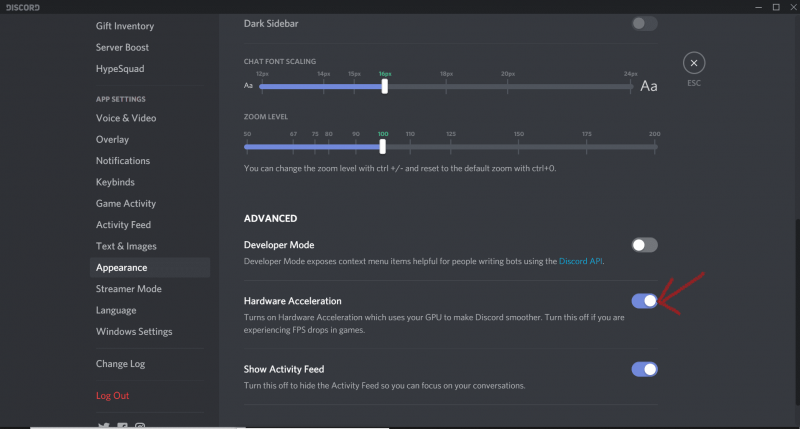
Task: Enable the Developer Mode switch
Action: [644, 245]
